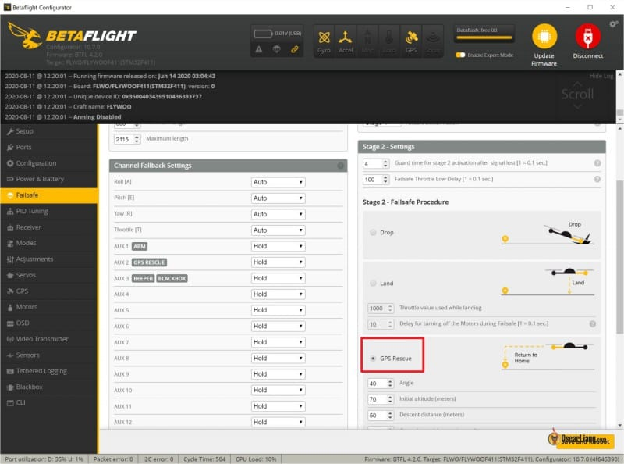Click the Receiver icon in sidebar
The height and width of the screenshot is (464, 624).
click(x=10, y=227)
